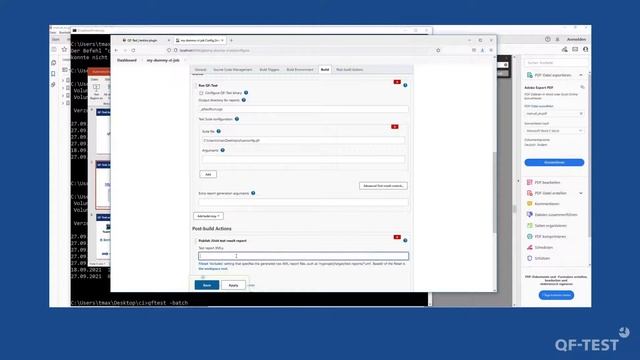
Task: Show help for Arguments
Action: (223, 150)
